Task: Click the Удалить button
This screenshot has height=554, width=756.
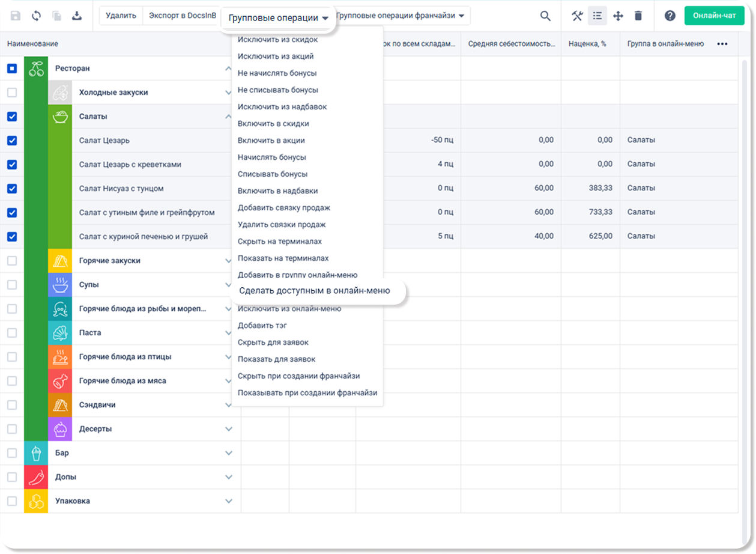Action: [121, 16]
